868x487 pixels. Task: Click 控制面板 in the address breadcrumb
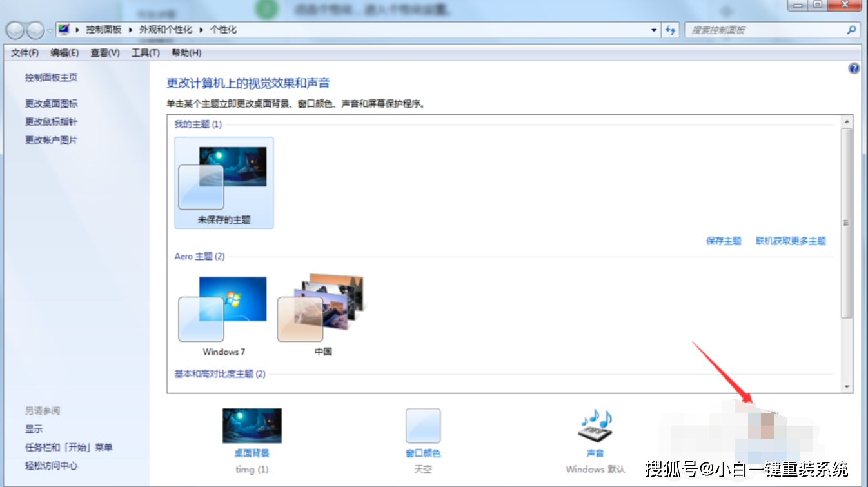104,30
